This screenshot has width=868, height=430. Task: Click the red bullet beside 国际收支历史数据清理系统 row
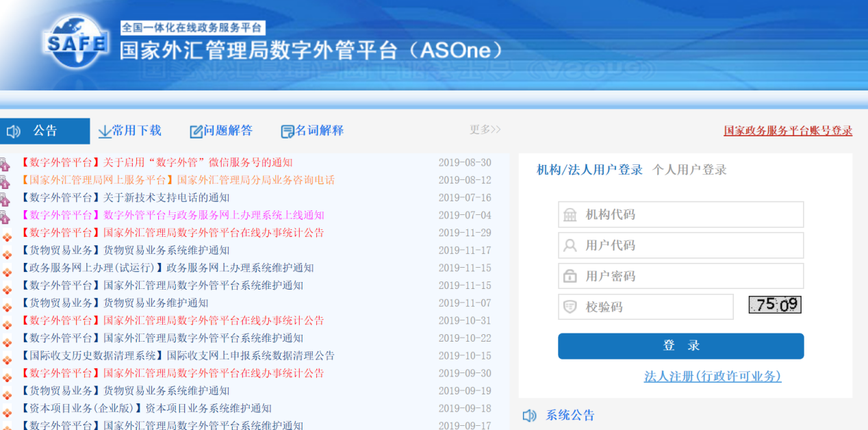[x=7, y=360]
